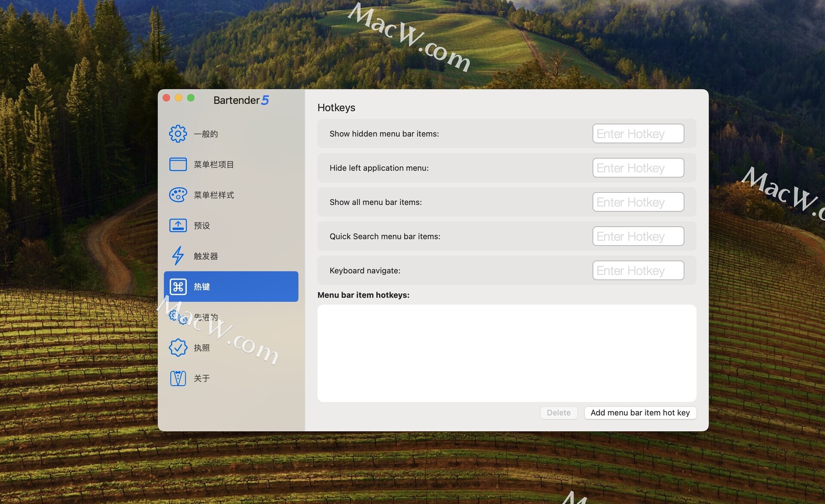Set hotkey for Show hidden menu bar items
This screenshot has height=504, width=825.
(638, 134)
